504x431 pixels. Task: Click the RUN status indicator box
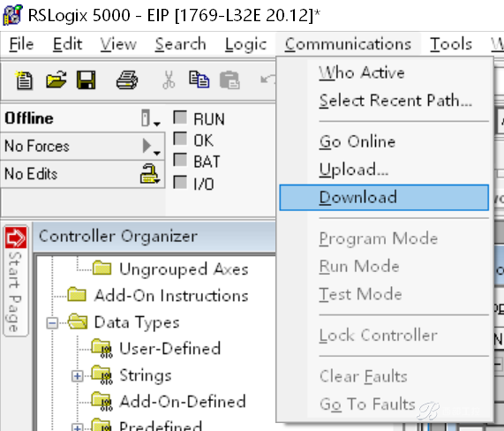click(x=180, y=117)
